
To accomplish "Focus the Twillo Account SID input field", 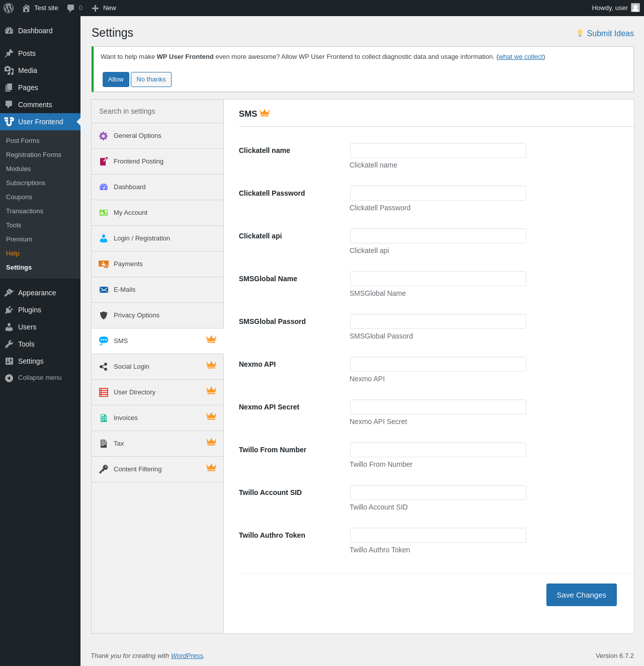I will 438,492.
